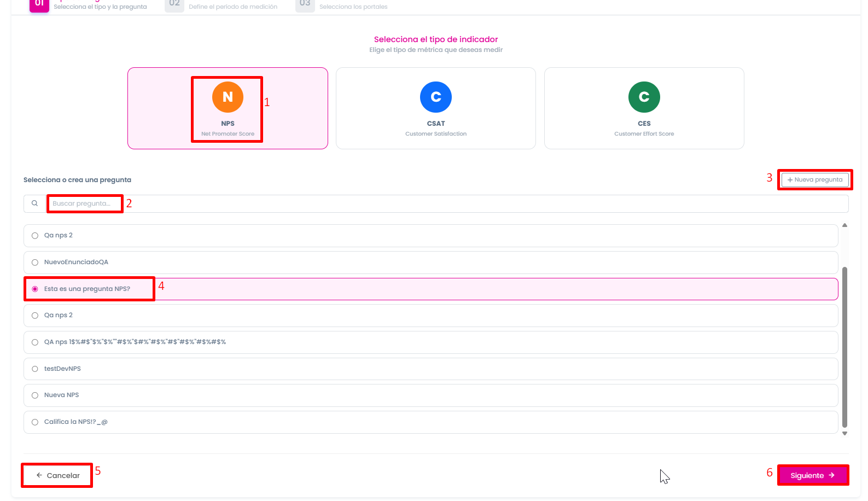Continue with the Siguiente button
Viewport: 868px width, 501px height.
click(x=813, y=475)
